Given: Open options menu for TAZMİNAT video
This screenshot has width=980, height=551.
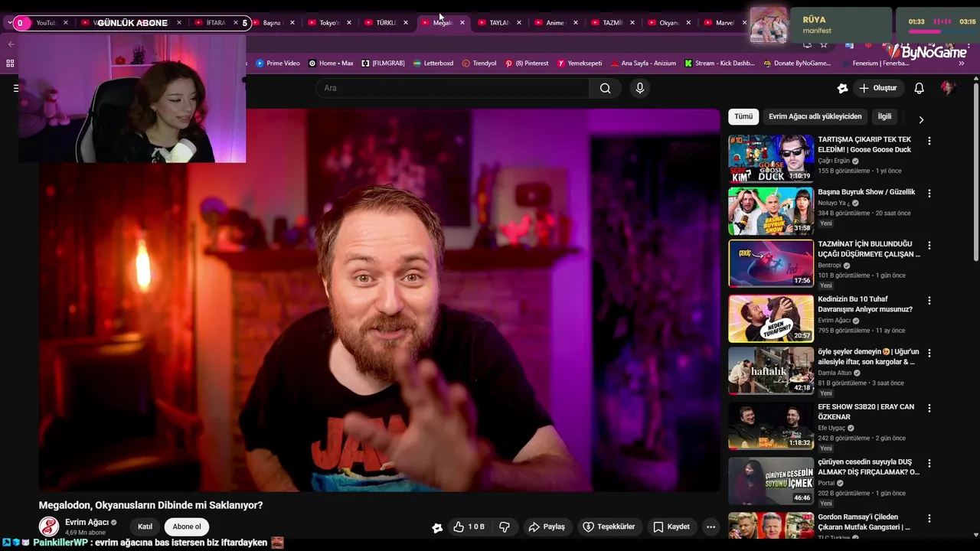Looking at the screenshot, I should click(929, 245).
